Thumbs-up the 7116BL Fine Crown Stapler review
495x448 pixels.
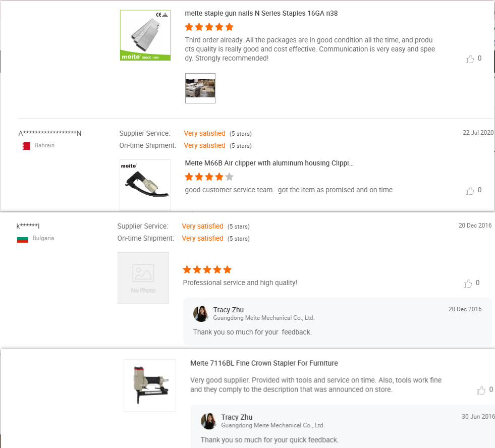click(x=481, y=390)
